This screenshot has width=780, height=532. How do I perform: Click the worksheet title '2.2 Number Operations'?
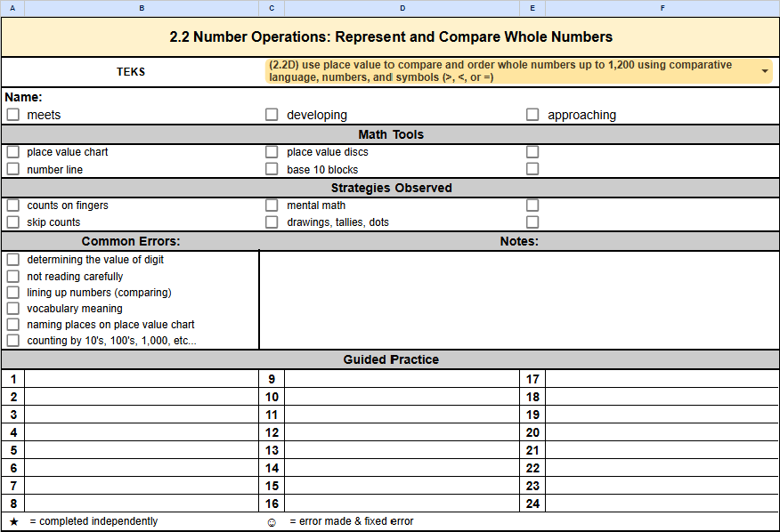point(391,36)
